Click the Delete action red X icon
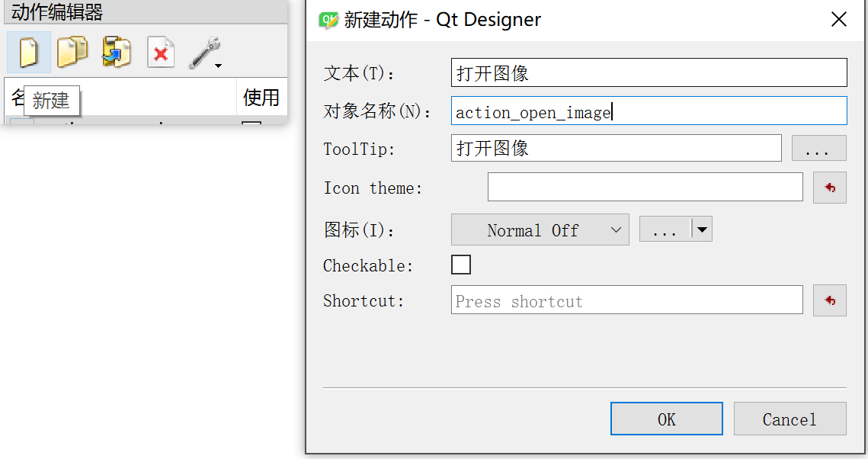The image size is (868, 459). pos(161,53)
